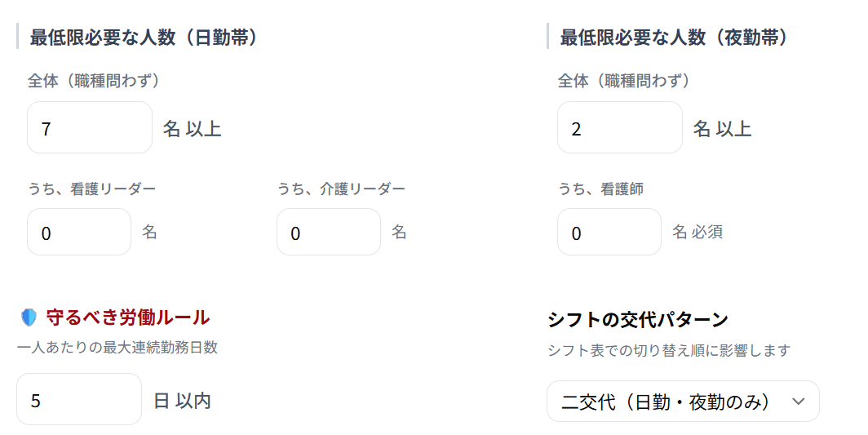The width and height of the screenshot is (868, 435).
Task: Click the 看護リーダー count input field
Action: [78, 233]
